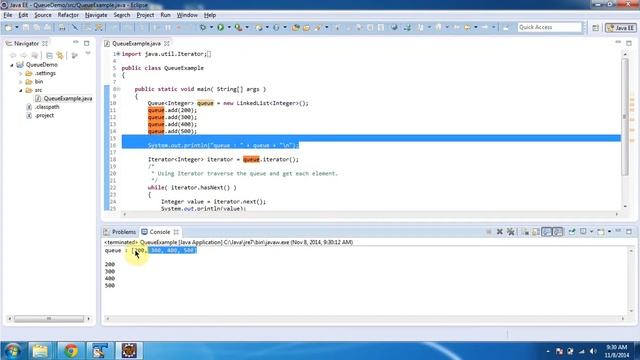Click the editor vertical scrollbar
Image resolution: width=640 pixels, height=360 pixels.
click(624, 116)
